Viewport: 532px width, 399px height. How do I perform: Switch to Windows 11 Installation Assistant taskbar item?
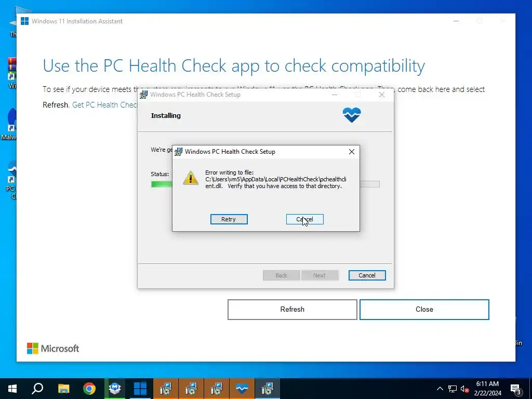[140, 389]
